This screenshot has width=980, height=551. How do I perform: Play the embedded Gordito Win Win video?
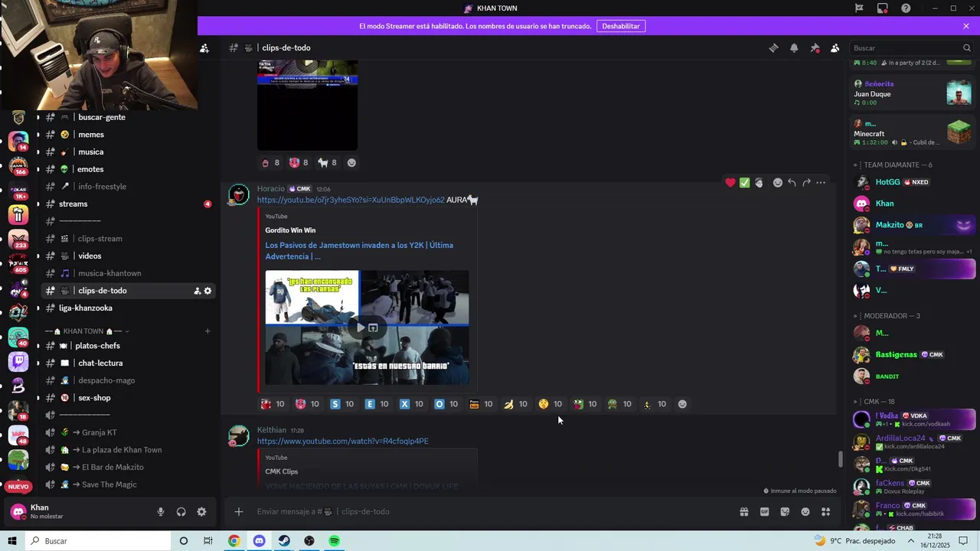pos(361,328)
